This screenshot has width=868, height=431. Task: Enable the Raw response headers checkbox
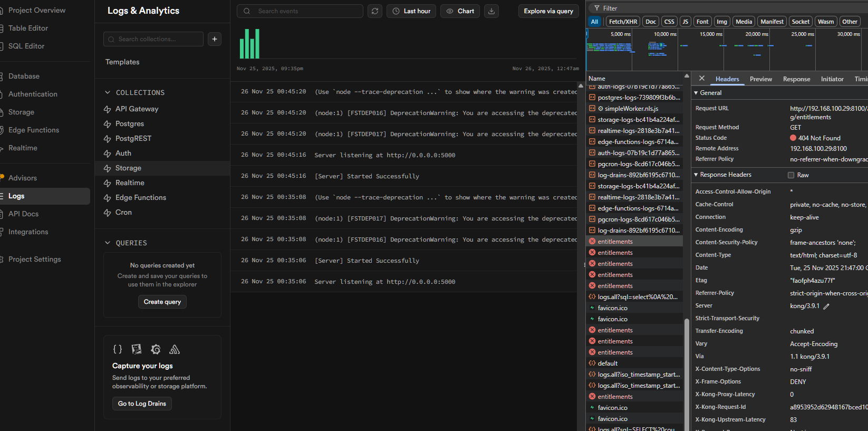point(791,175)
